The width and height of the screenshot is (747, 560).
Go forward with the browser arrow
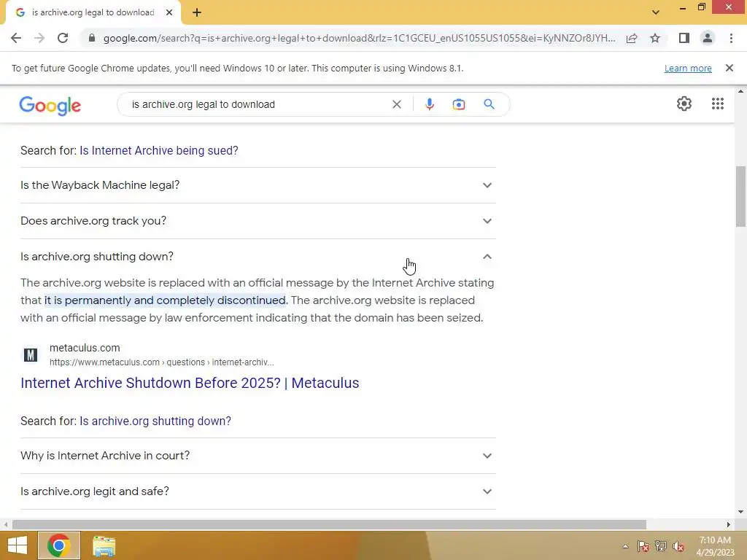coord(39,38)
